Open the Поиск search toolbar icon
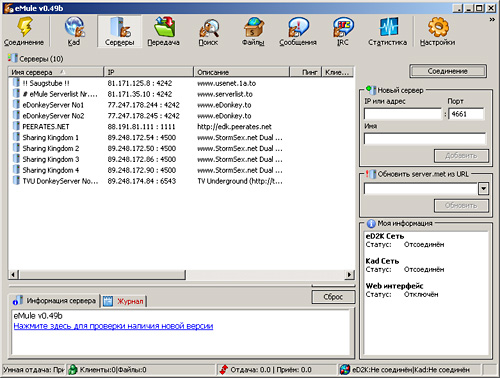The height and width of the screenshot is (378, 500). pos(208,31)
